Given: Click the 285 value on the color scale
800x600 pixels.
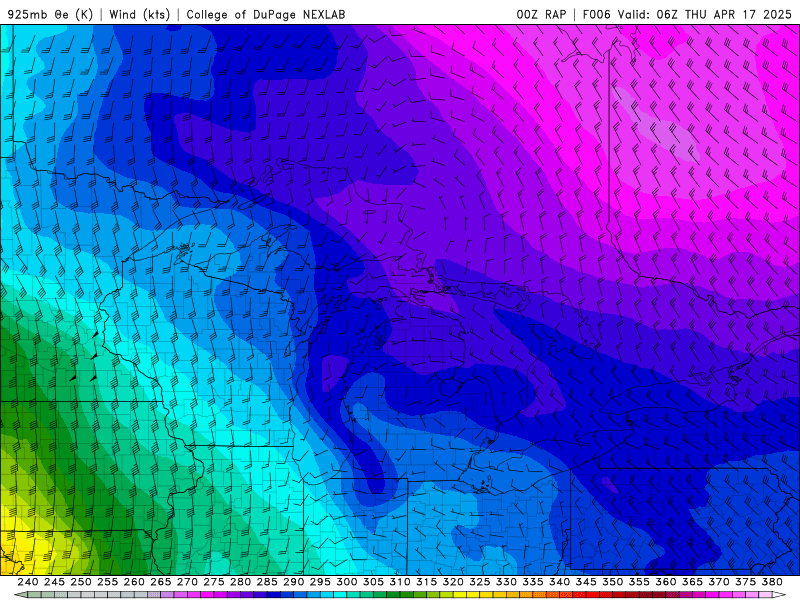Looking at the screenshot, I should coord(267,582).
